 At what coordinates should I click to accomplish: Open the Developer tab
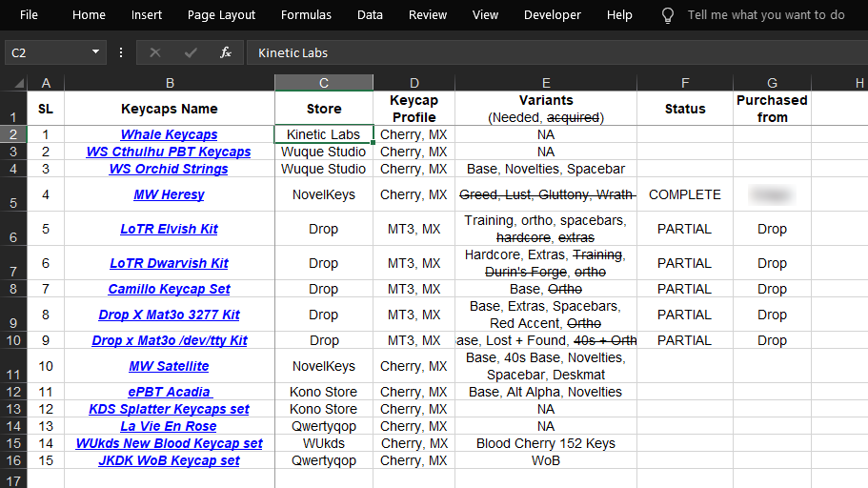click(553, 15)
